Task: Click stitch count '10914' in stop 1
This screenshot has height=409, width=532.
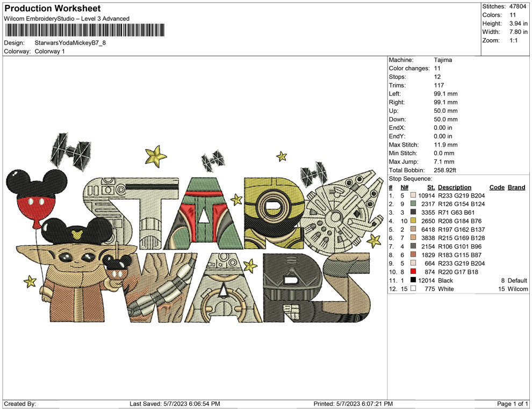Action: (427, 195)
